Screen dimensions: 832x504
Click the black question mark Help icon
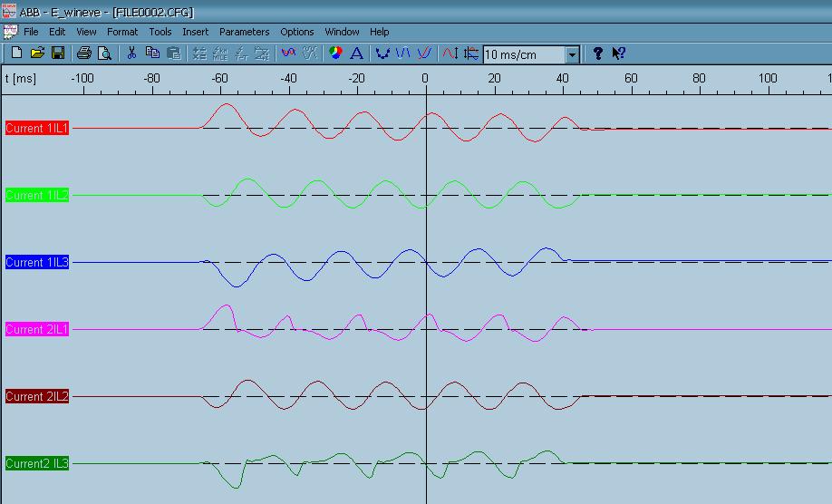pos(597,53)
